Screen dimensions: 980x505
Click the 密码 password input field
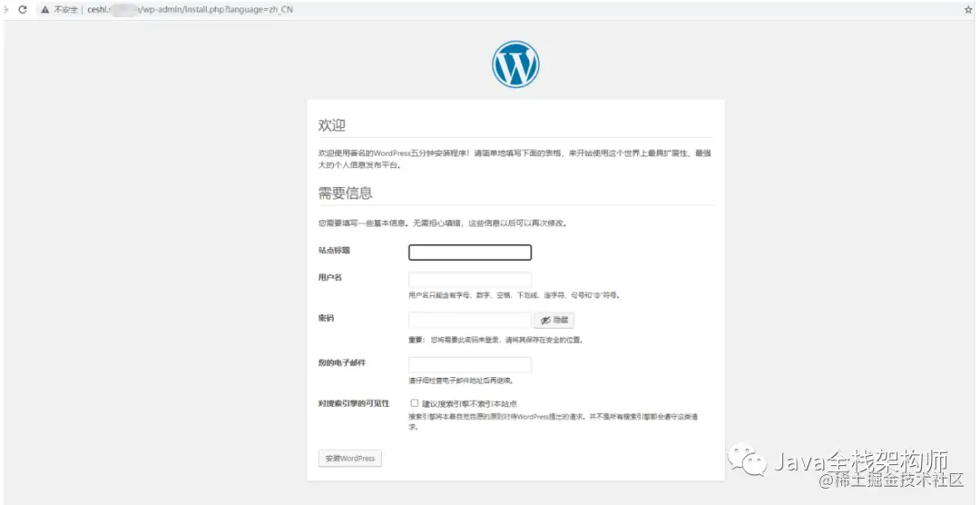click(470, 321)
